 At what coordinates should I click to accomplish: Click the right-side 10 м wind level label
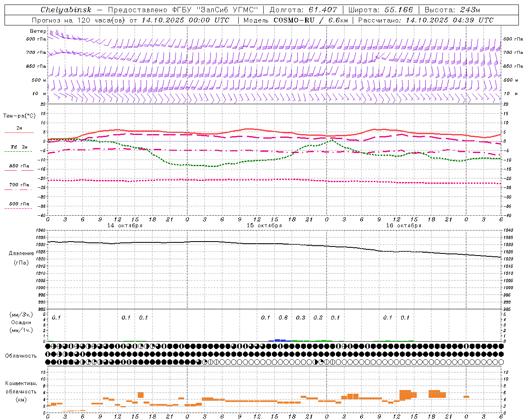(x=510, y=94)
